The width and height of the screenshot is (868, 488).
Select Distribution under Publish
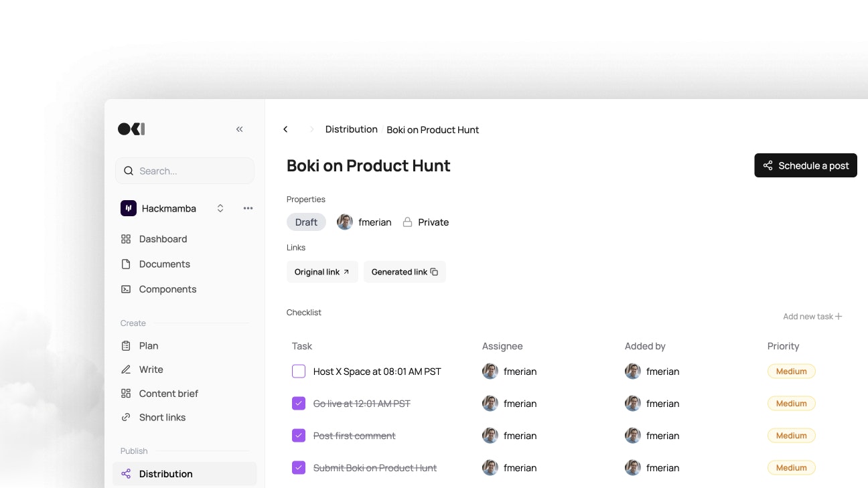184,474
